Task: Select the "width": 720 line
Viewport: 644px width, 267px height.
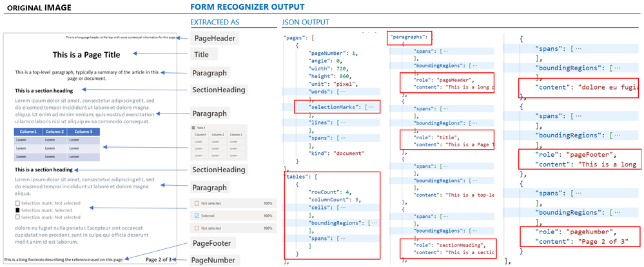Action: [327, 68]
